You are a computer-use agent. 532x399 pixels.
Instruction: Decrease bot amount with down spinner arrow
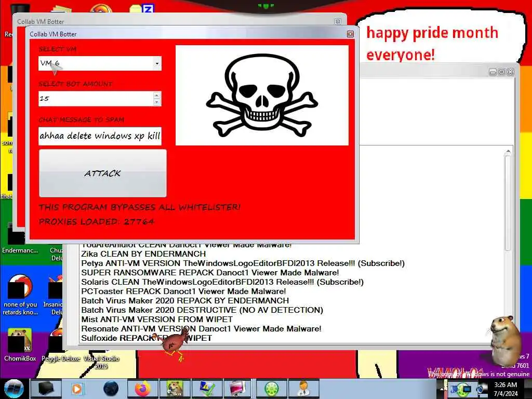pos(157,102)
